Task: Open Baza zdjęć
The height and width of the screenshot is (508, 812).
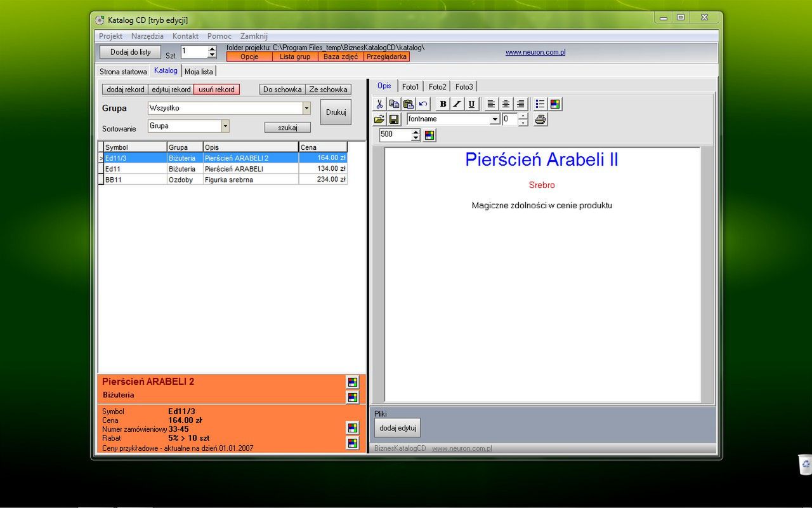Action: click(x=341, y=57)
